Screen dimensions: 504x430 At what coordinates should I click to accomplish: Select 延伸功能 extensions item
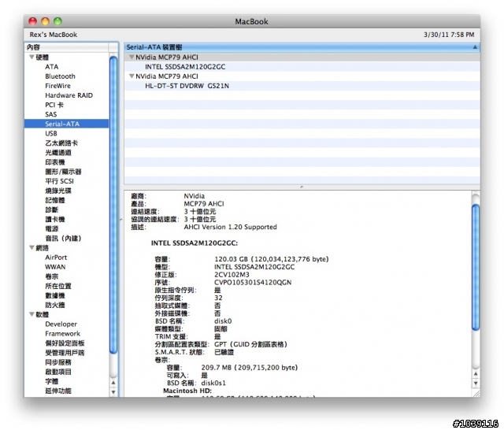pos(58,391)
